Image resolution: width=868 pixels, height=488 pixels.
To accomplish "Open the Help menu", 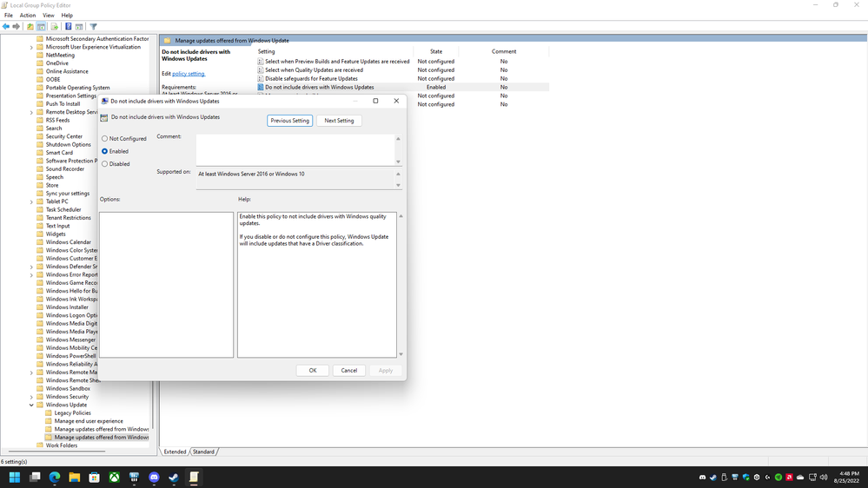I will [67, 16].
